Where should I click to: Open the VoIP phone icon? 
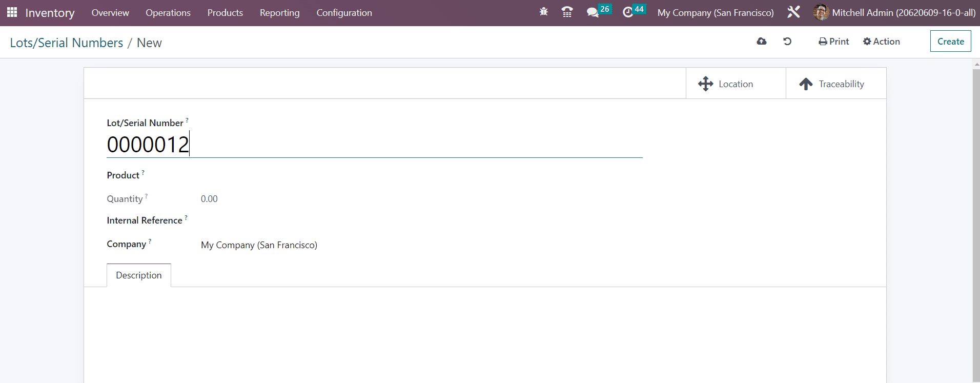pos(567,12)
